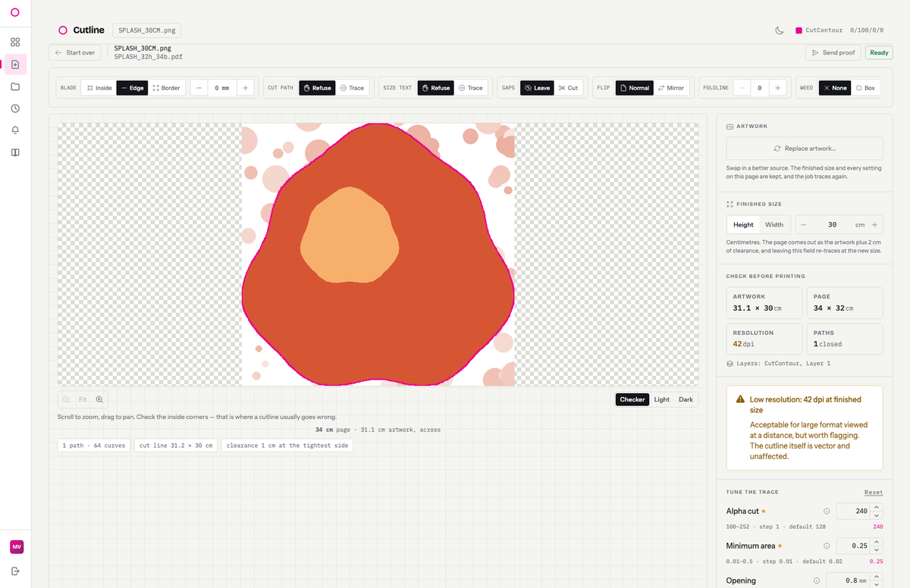Show info for Alpha cut
910x588 pixels.
pos(827,511)
